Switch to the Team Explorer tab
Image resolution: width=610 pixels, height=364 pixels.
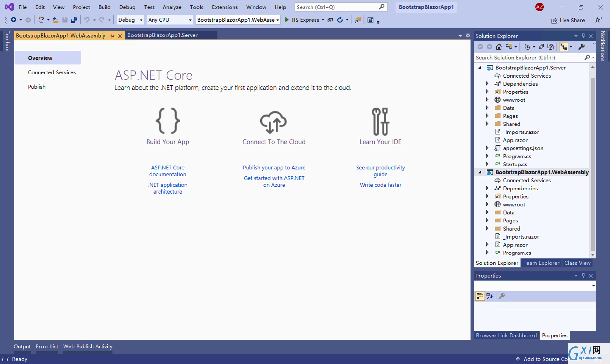coord(541,263)
